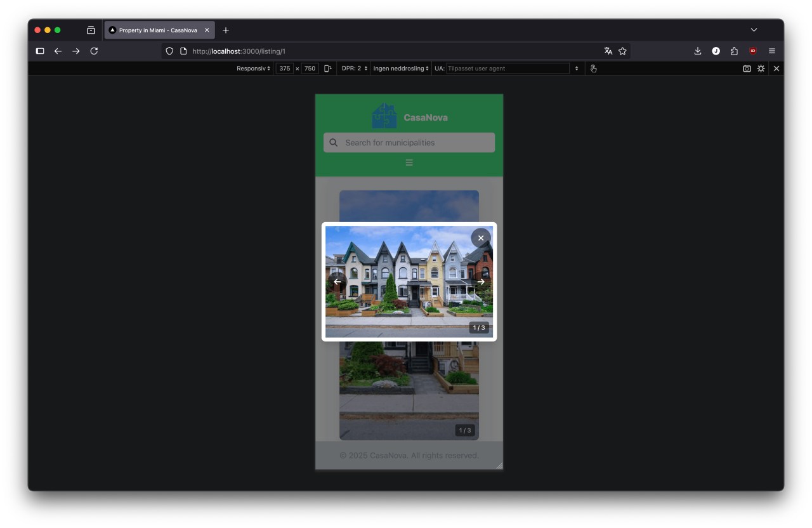Open the Downloads panel
The image size is (812, 528).
(x=697, y=51)
